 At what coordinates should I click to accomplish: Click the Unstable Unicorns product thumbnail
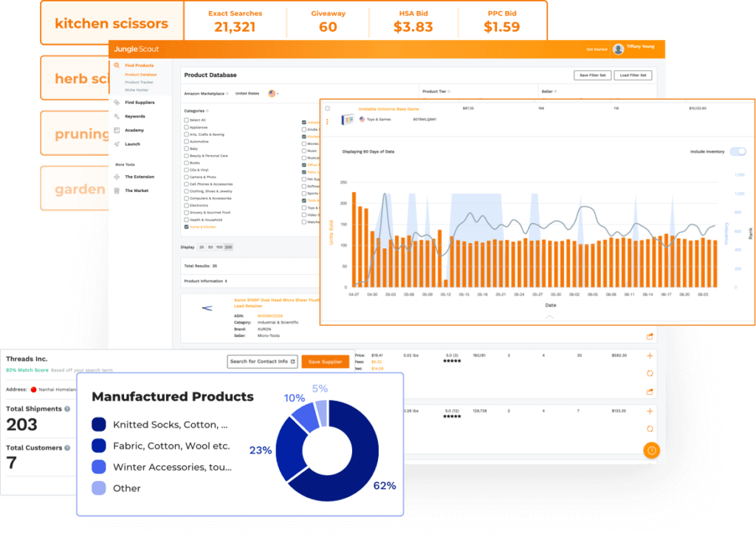pyautogui.click(x=348, y=120)
